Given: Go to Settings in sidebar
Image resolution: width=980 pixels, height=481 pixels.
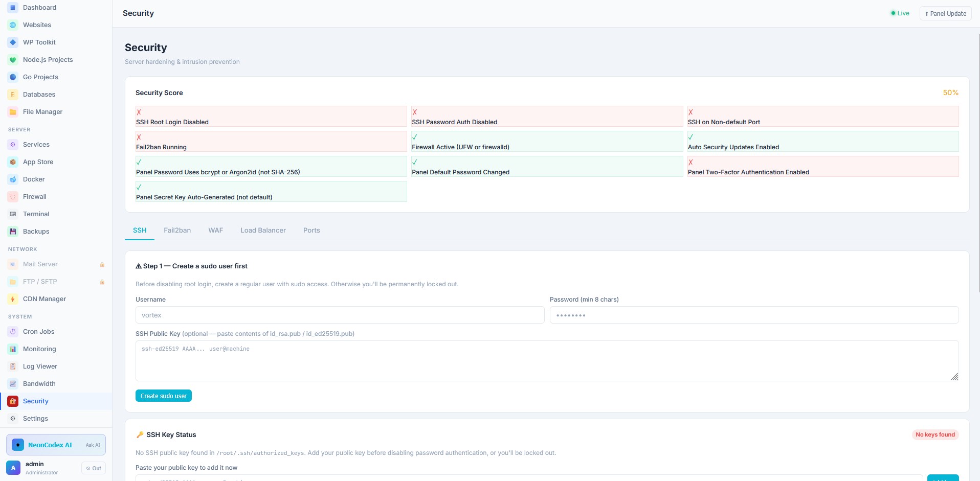Looking at the screenshot, I should (x=56, y=419).
